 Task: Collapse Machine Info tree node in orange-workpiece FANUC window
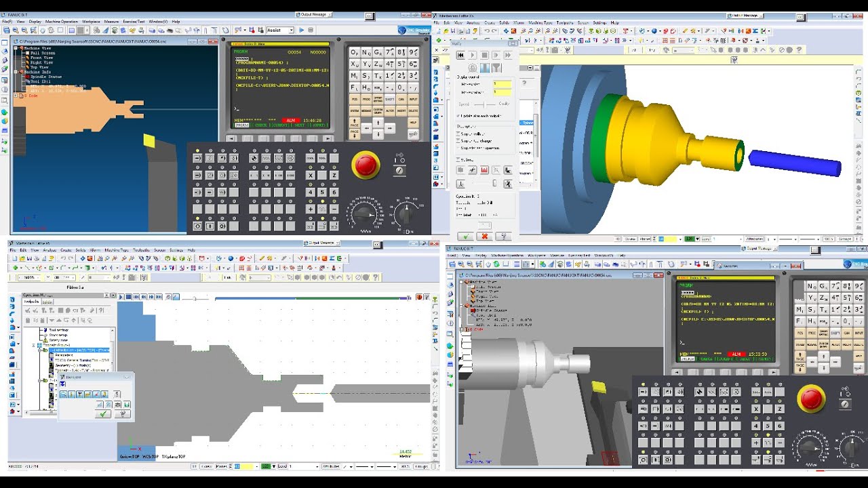16,72
